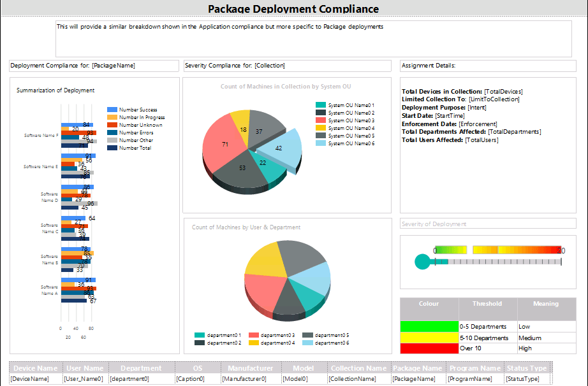Click the Device Name column header
This screenshot has height=386, width=588.
35,368
